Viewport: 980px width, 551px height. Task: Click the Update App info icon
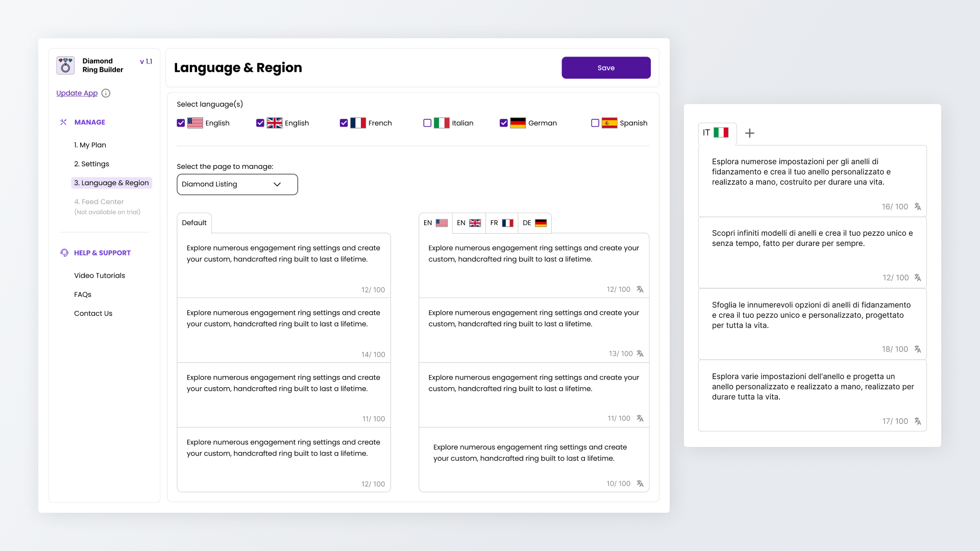(x=106, y=93)
